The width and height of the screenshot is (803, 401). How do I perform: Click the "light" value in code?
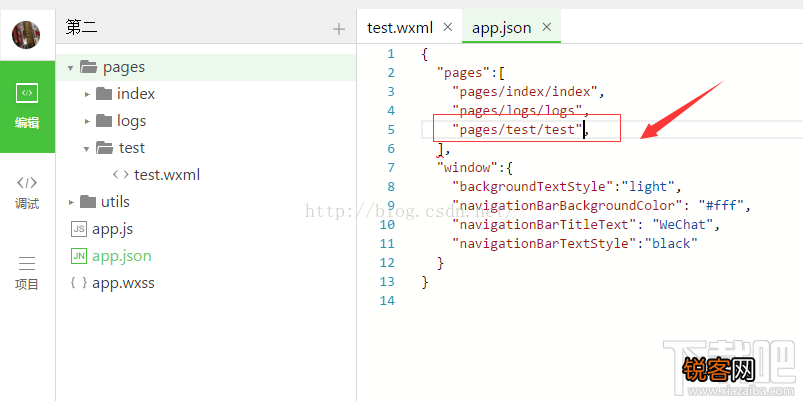[648, 186]
